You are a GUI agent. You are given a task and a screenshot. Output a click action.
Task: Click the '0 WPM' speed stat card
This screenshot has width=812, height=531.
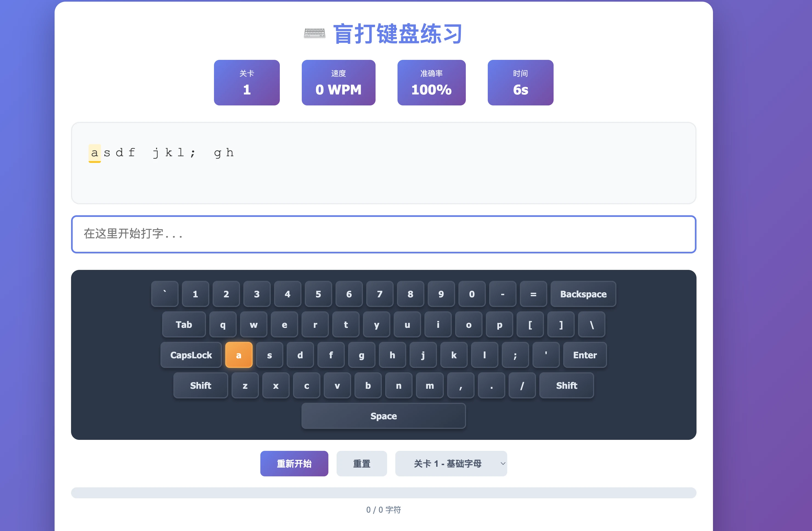[x=339, y=83]
